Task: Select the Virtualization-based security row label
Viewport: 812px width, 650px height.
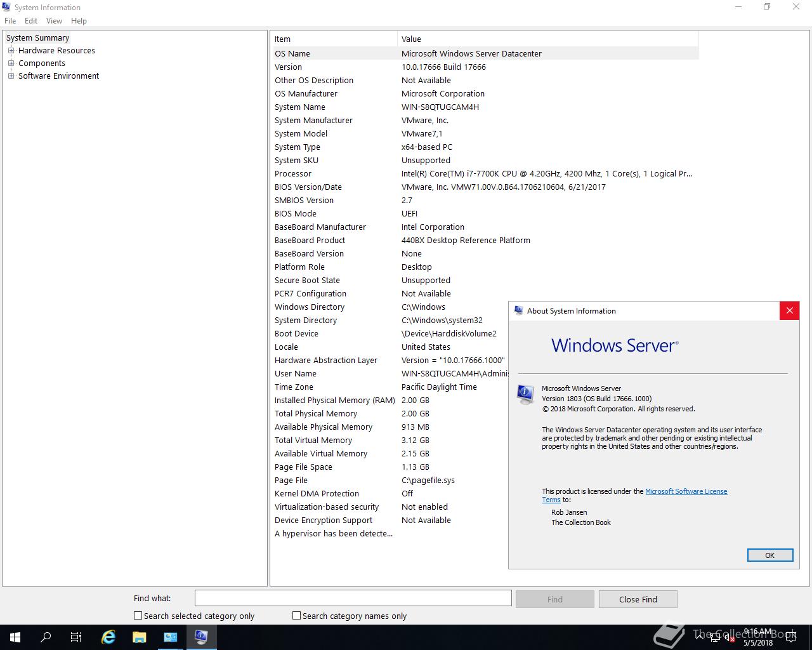Action: [327, 507]
